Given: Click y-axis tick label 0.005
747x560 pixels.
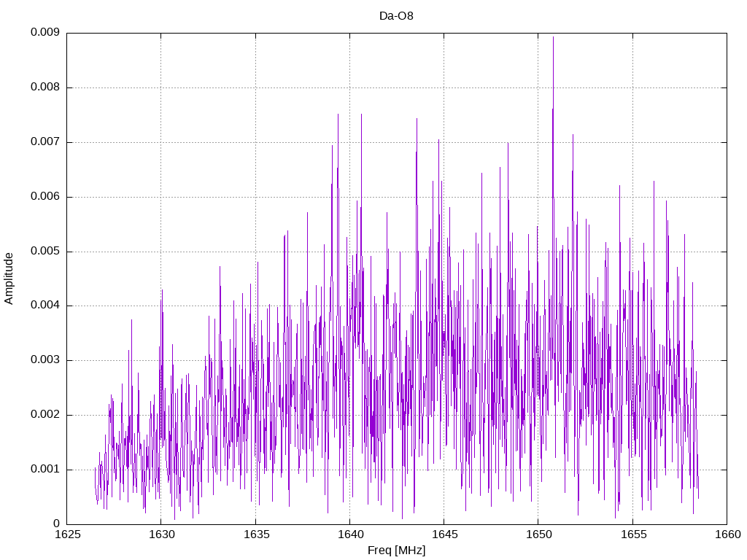Looking at the screenshot, I should click(45, 252).
